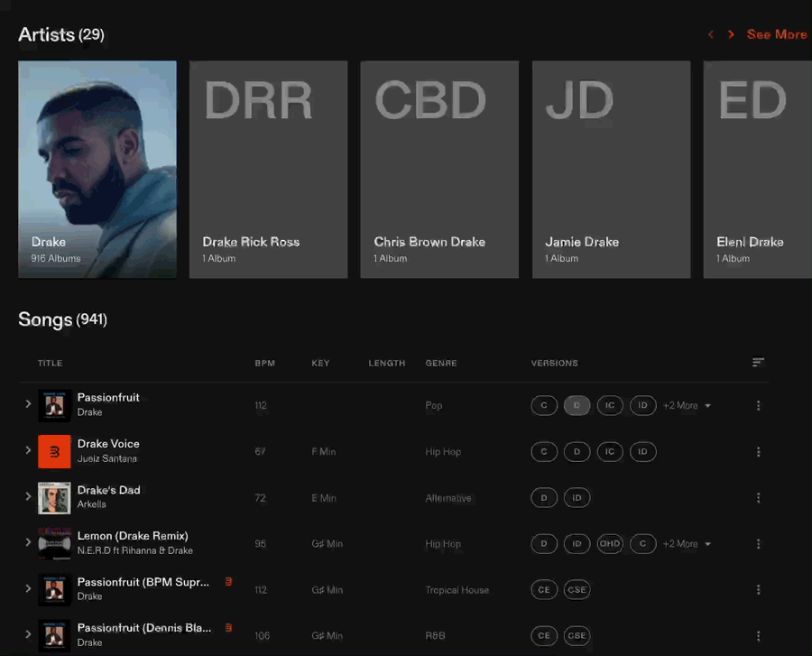This screenshot has height=656, width=812.
Task: Open more options for Passionfruit (Dennis Bla...
Action: (x=758, y=635)
